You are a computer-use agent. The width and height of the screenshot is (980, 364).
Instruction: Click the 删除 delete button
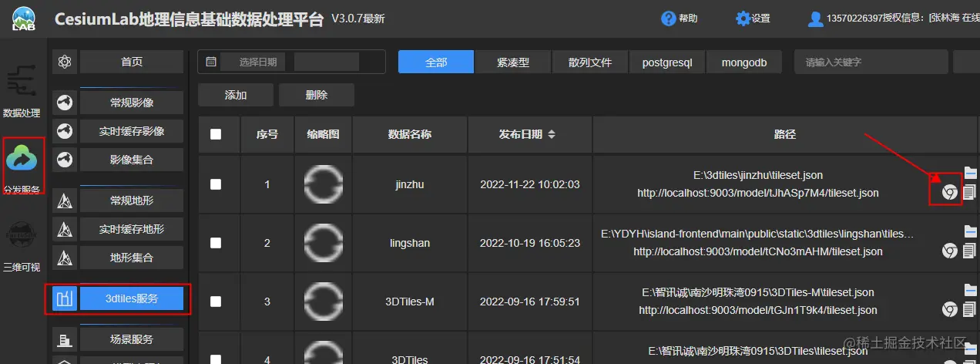tap(317, 95)
